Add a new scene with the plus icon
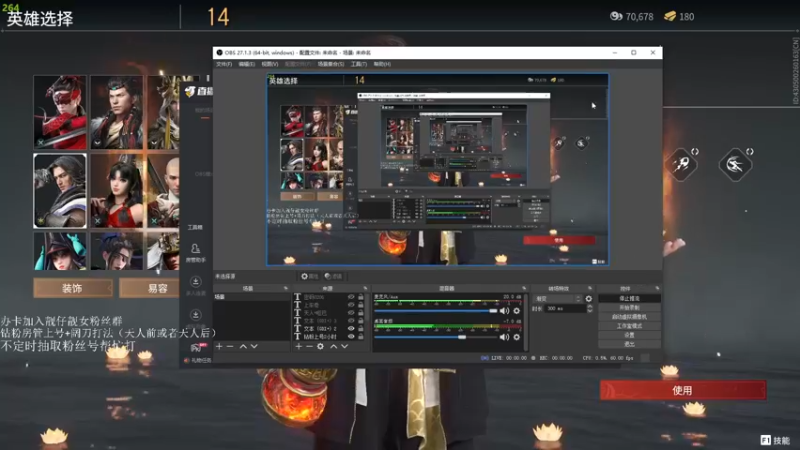The width and height of the screenshot is (800, 450). tap(219, 346)
